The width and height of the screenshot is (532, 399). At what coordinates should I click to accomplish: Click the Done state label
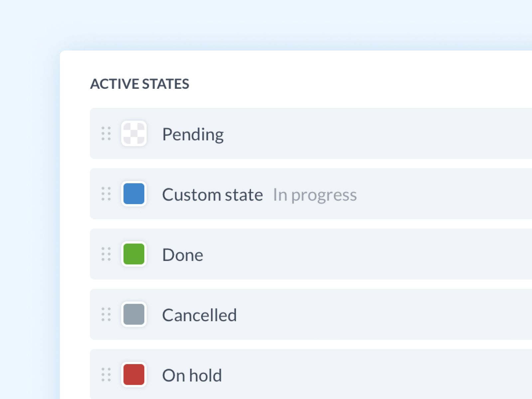click(x=183, y=255)
